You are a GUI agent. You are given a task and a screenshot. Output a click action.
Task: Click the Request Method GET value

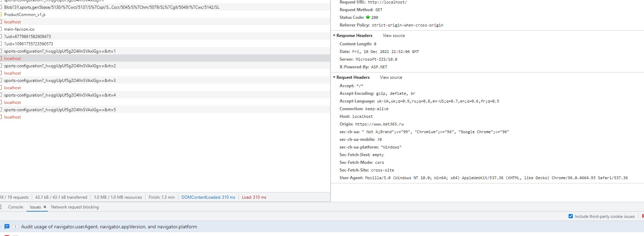(x=379, y=10)
